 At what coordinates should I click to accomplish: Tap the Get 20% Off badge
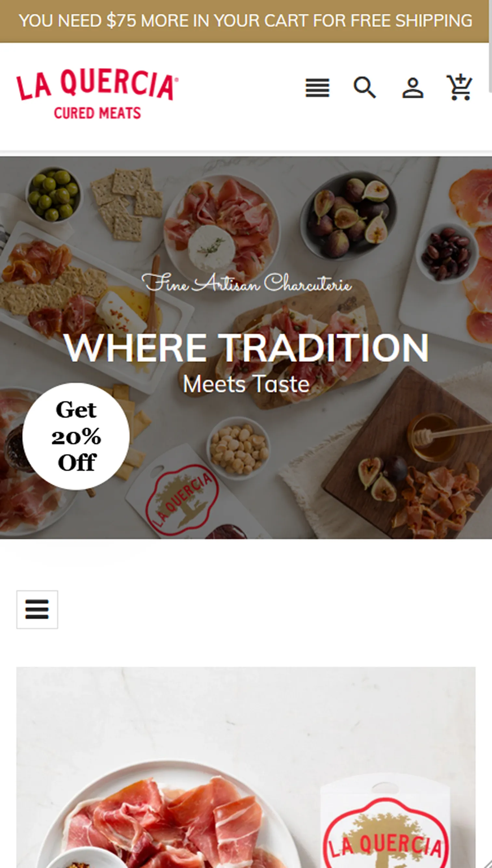pos(76,436)
